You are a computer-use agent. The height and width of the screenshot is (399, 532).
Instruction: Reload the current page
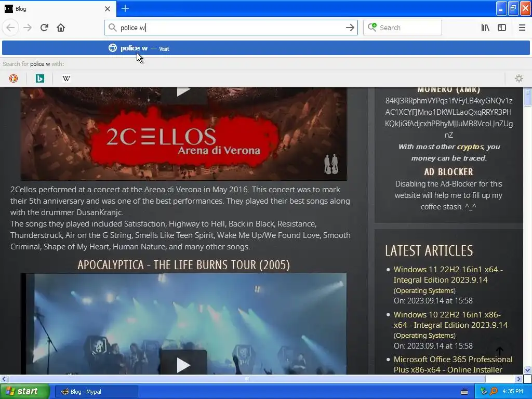click(45, 28)
